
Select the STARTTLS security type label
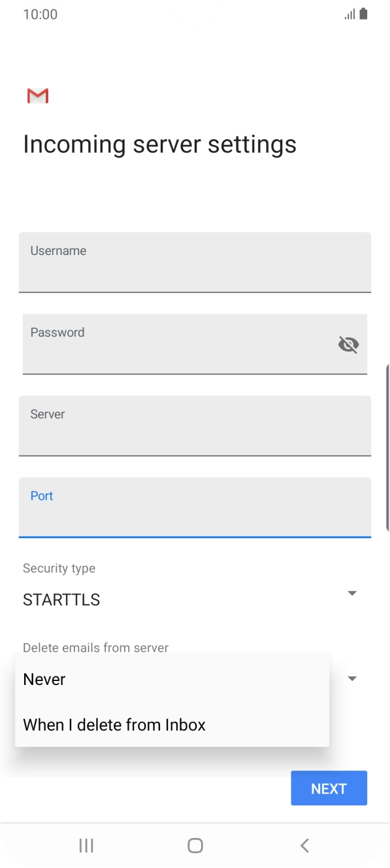pos(61,599)
